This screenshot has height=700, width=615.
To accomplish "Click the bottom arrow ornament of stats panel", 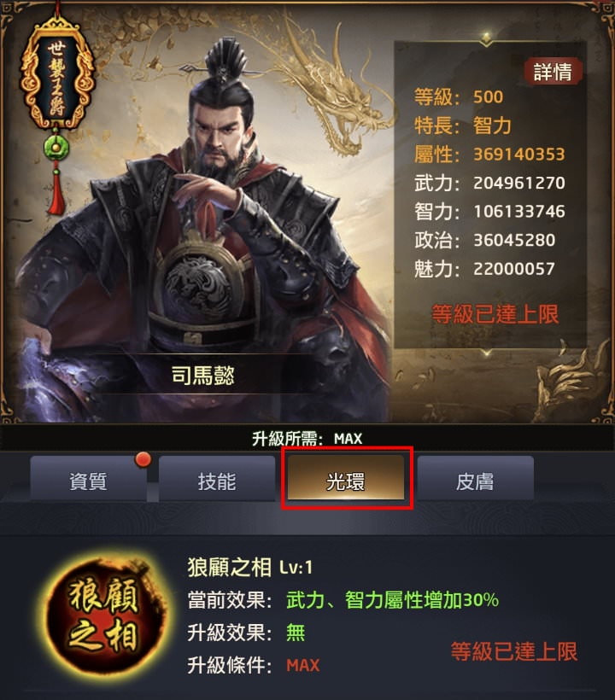I will 487,353.
